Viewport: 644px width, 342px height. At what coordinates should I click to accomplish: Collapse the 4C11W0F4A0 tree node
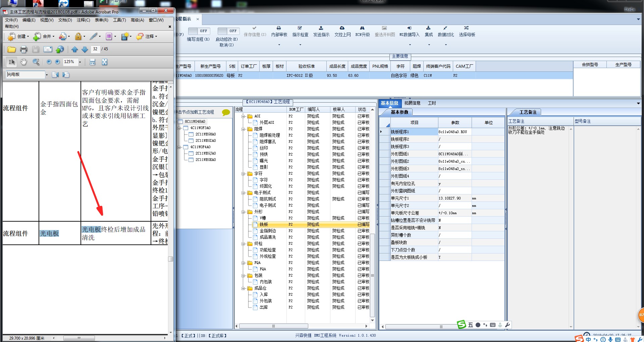[179, 147]
